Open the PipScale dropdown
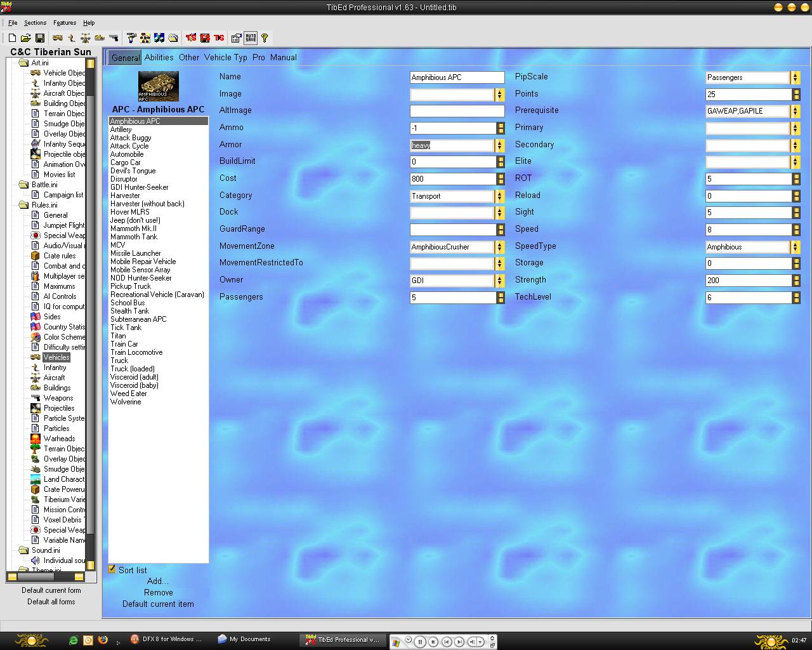Screen dimensions: 812x650 (x=796, y=77)
